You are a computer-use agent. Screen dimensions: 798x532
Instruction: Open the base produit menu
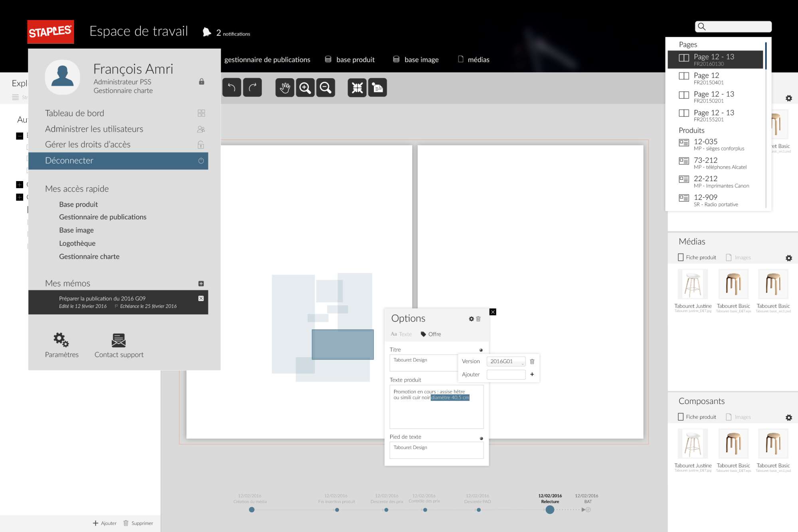350,59
